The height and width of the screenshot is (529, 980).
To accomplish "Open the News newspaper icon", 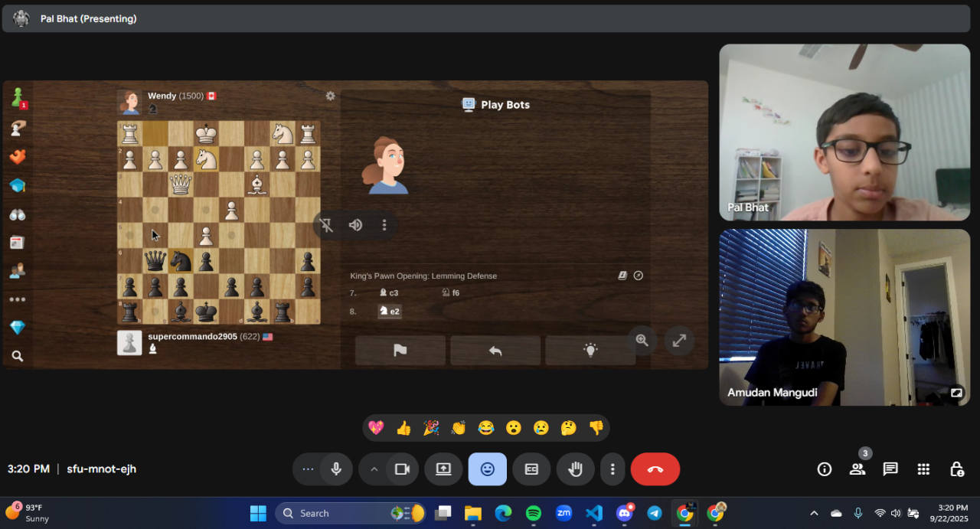I will [x=18, y=243].
